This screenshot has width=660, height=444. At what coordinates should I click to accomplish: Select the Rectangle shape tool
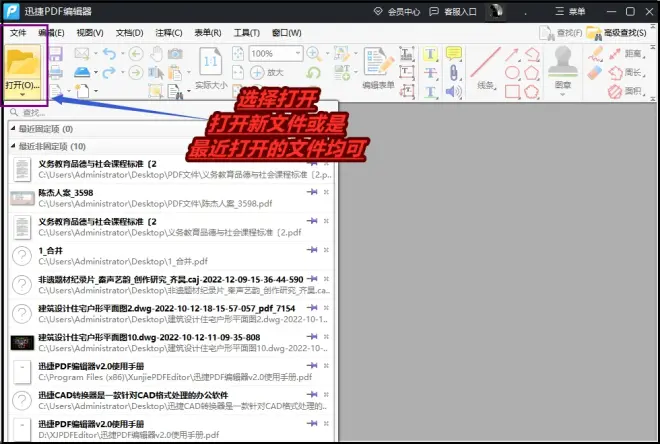tap(512, 91)
